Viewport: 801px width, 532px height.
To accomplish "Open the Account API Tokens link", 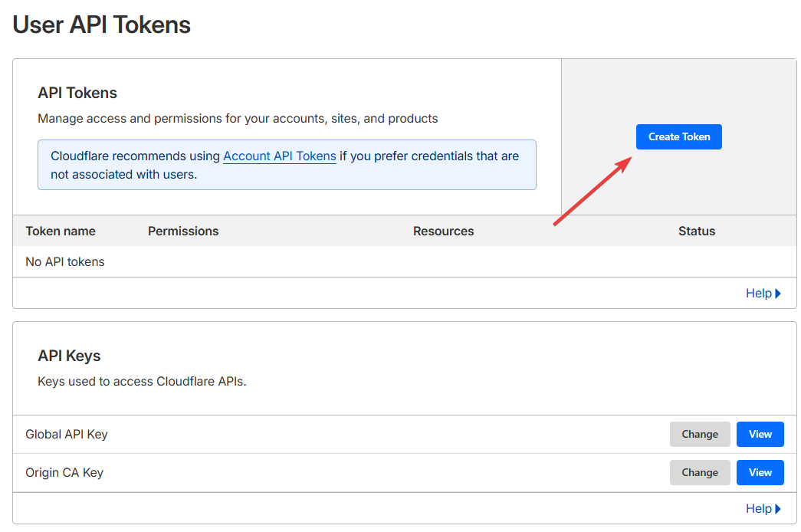I will [x=279, y=156].
